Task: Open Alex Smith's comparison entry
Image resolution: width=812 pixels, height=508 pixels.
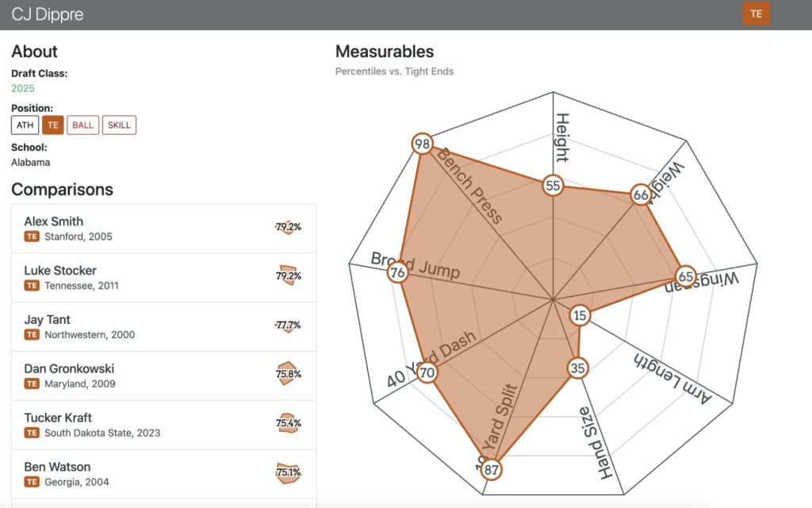Action: click(53, 221)
